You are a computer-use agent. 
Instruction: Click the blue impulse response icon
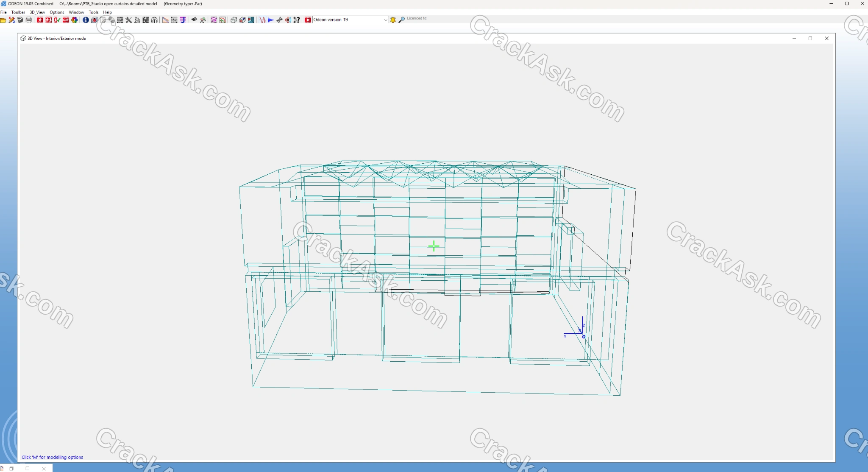coord(271,20)
